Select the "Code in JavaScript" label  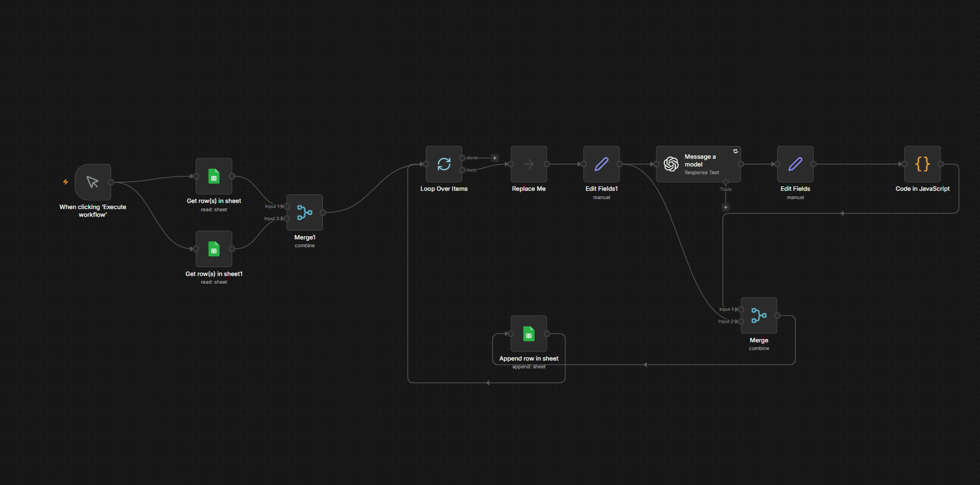click(x=922, y=189)
